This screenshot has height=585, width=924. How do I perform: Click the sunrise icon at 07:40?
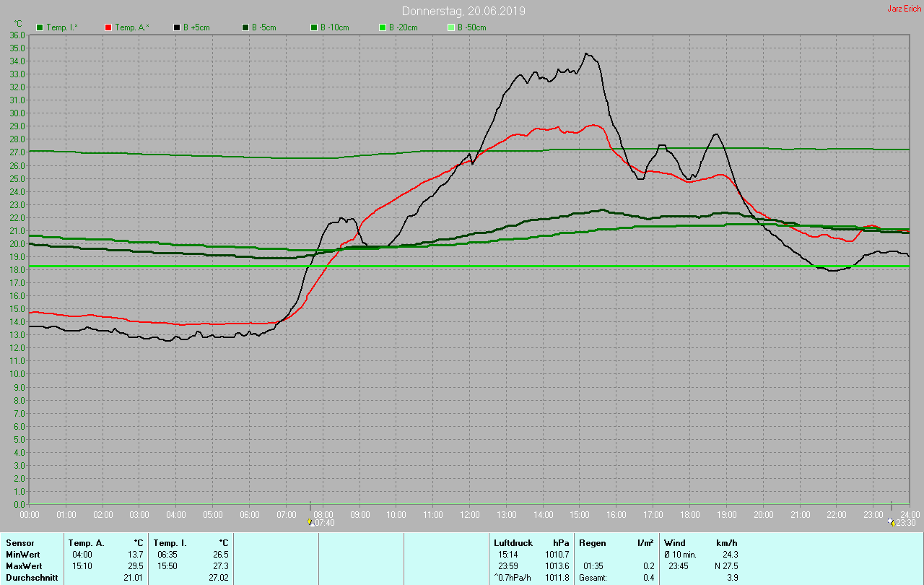pyautogui.click(x=310, y=521)
